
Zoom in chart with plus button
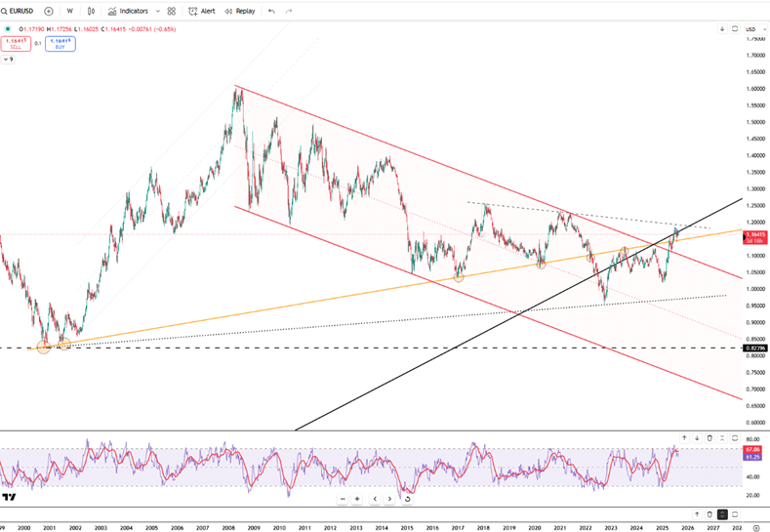pos(357,499)
